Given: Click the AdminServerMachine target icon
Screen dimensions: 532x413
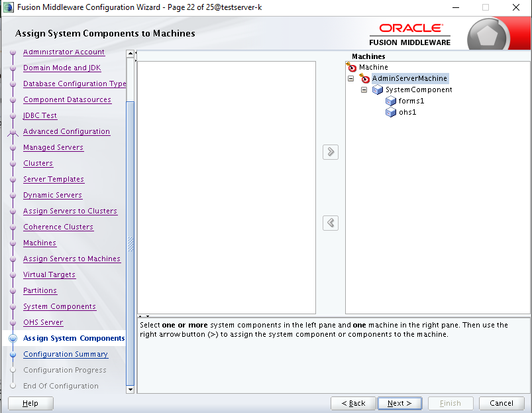Looking at the screenshot, I should tap(365, 78).
